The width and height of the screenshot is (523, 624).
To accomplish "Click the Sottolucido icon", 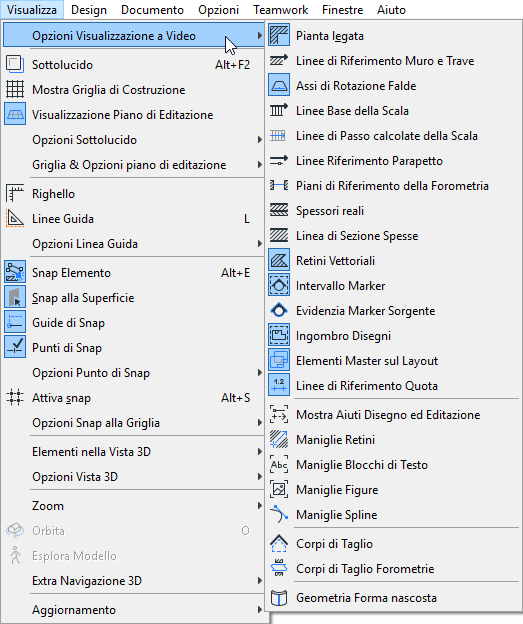I will 15,64.
